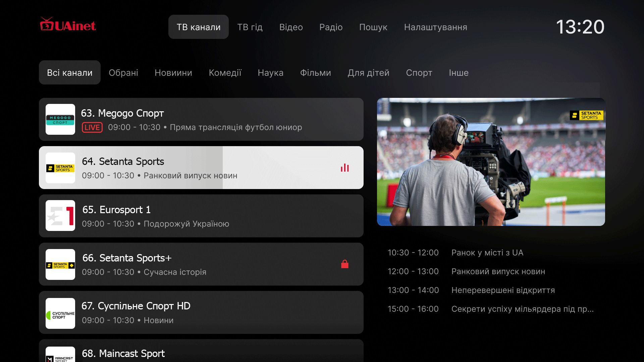The width and height of the screenshot is (644, 362).
Task: Show Обрані favorite channels
Action: [123, 73]
